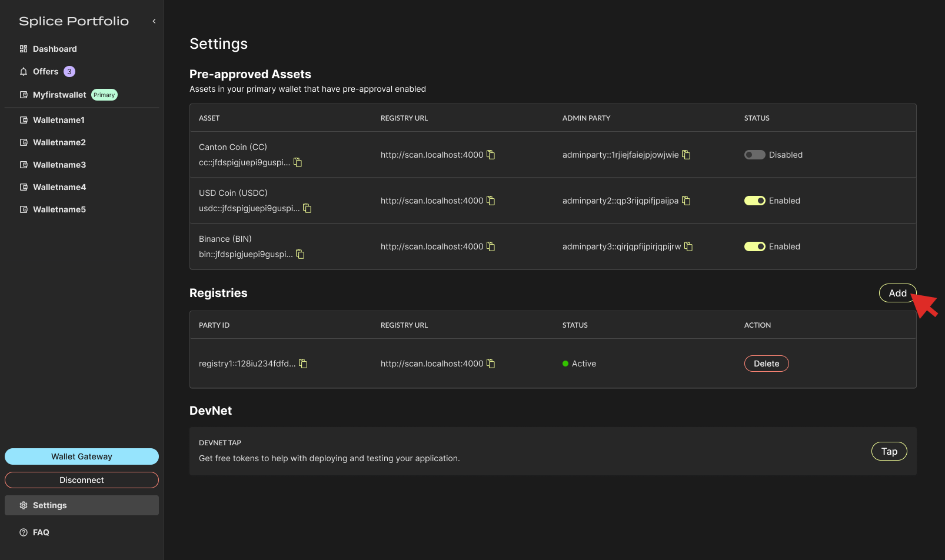Tap for free DevNet tokens
Viewport: 945px width, 560px height.
pyautogui.click(x=889, y=451)
